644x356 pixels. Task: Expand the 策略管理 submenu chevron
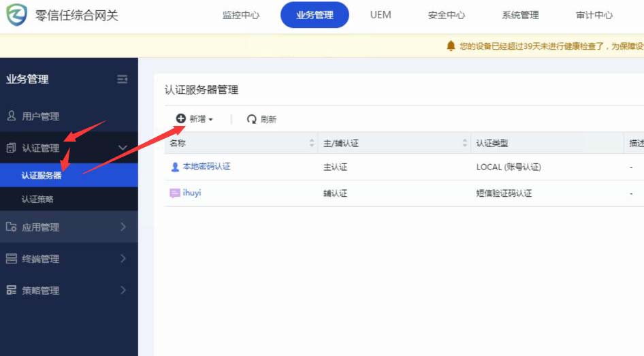click(123, 291)
